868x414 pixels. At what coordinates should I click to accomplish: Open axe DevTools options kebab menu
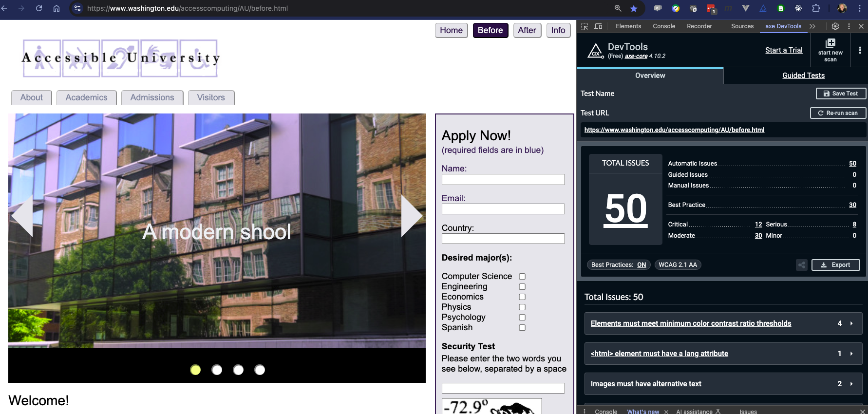click(x=860, y=50)
